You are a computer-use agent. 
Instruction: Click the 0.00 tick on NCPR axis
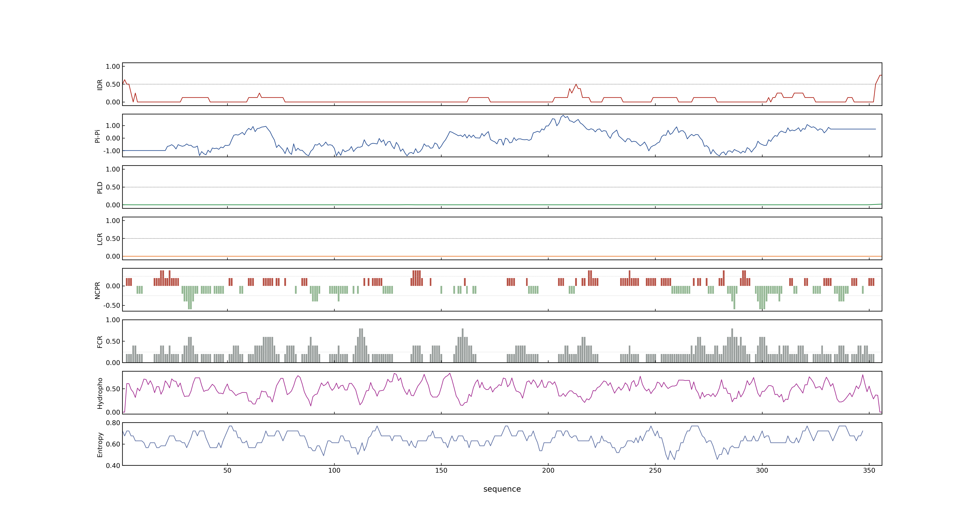coord(113,286)
